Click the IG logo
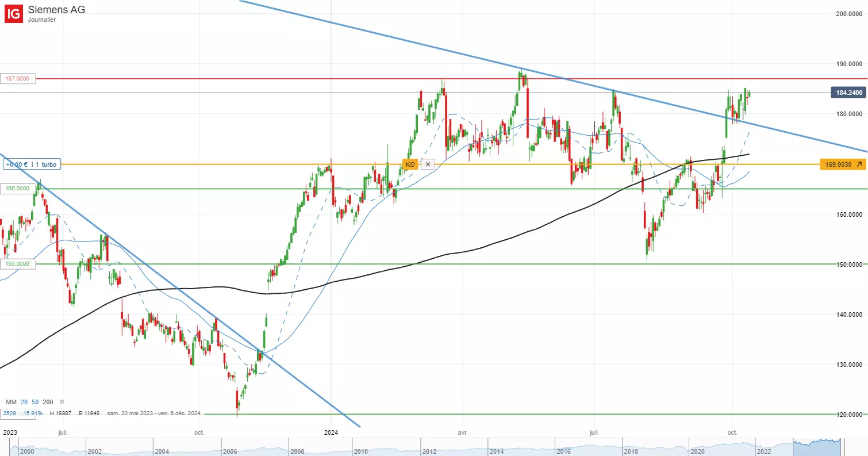Screen dimensions: 868x456 coord(14,13)
